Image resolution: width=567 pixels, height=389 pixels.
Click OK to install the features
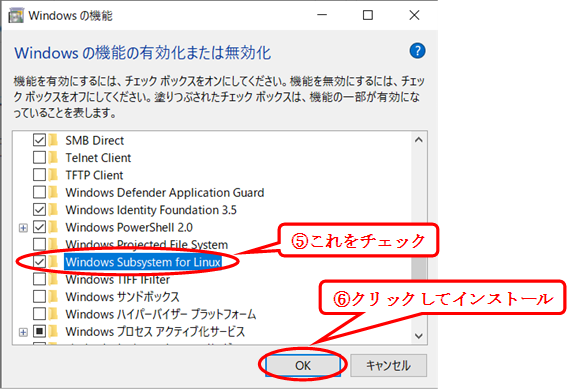[303, 365]
